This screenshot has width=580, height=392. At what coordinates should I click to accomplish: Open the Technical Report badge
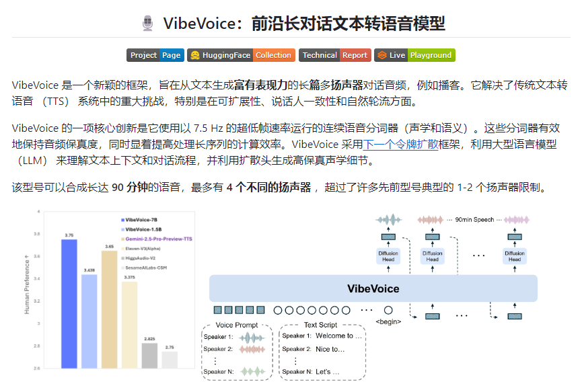(335, 55)
